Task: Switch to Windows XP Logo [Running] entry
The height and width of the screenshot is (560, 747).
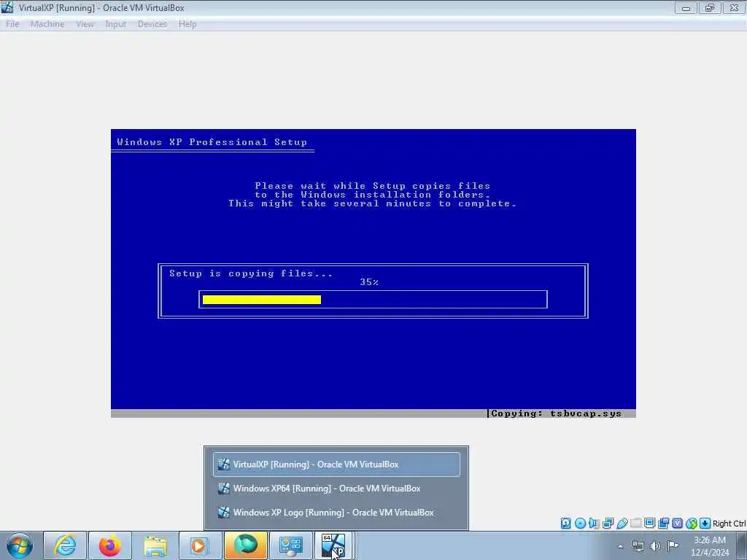Action: click(336, 513)
